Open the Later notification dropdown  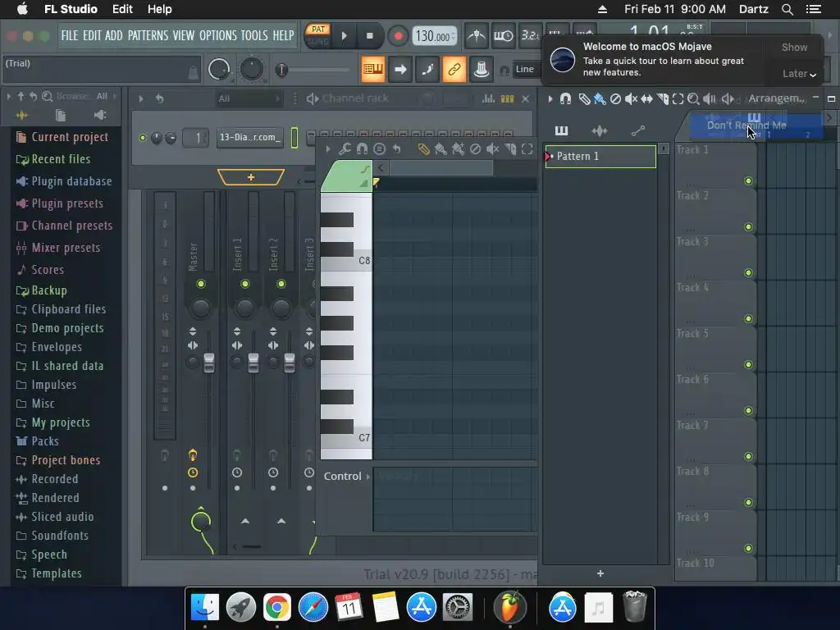[798, 74]
